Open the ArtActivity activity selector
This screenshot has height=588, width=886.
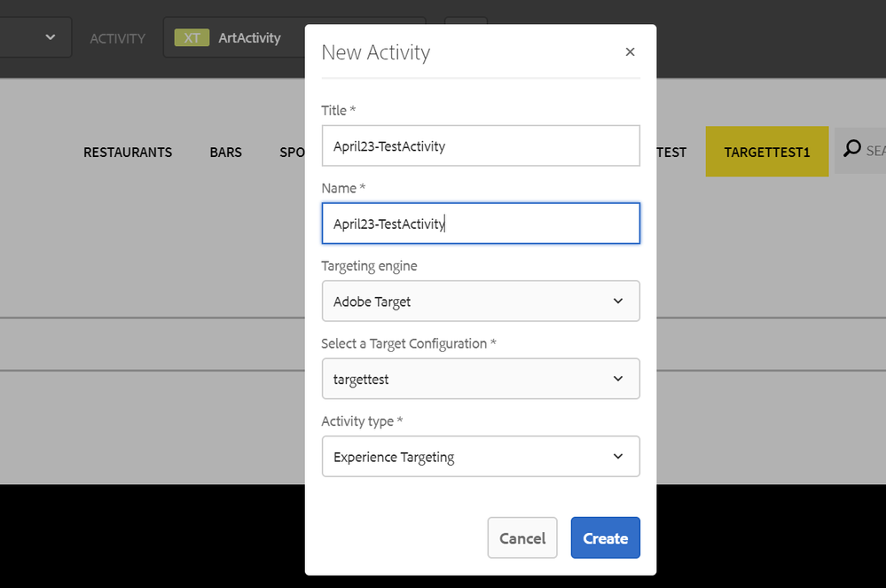249,38
